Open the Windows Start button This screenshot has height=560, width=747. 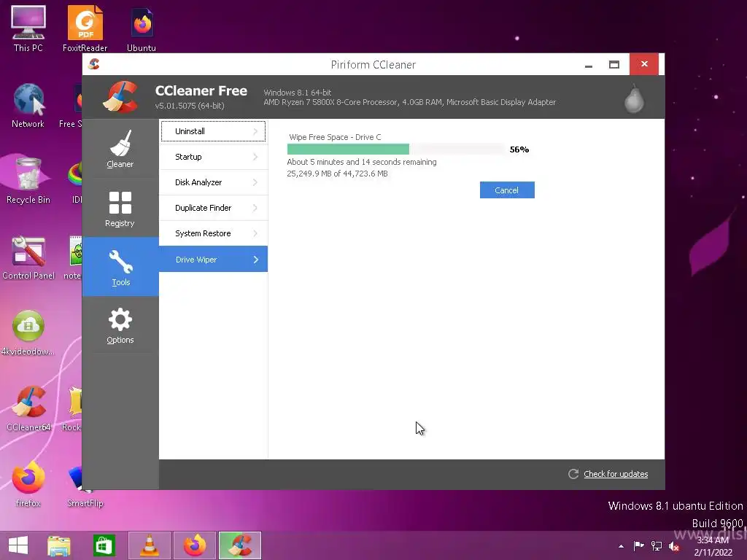coord(18,545)
